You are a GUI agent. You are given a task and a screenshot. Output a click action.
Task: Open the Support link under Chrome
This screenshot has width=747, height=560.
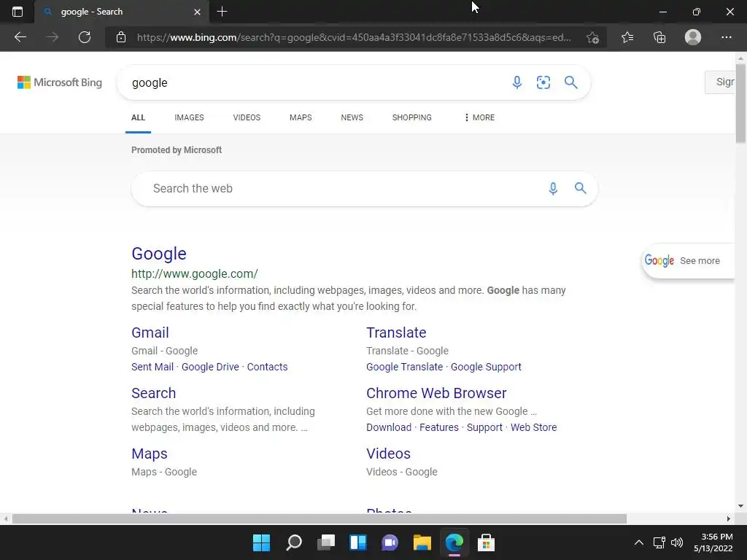484,427
